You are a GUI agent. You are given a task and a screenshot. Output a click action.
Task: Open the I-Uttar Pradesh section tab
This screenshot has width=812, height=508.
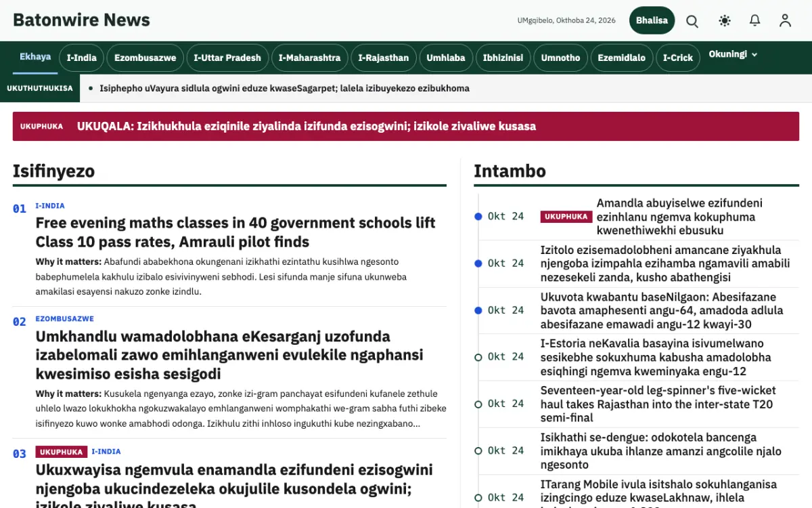[227, 58]
